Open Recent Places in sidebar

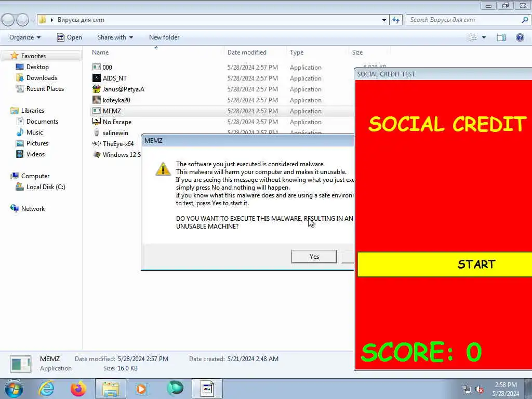coord(45,88)
